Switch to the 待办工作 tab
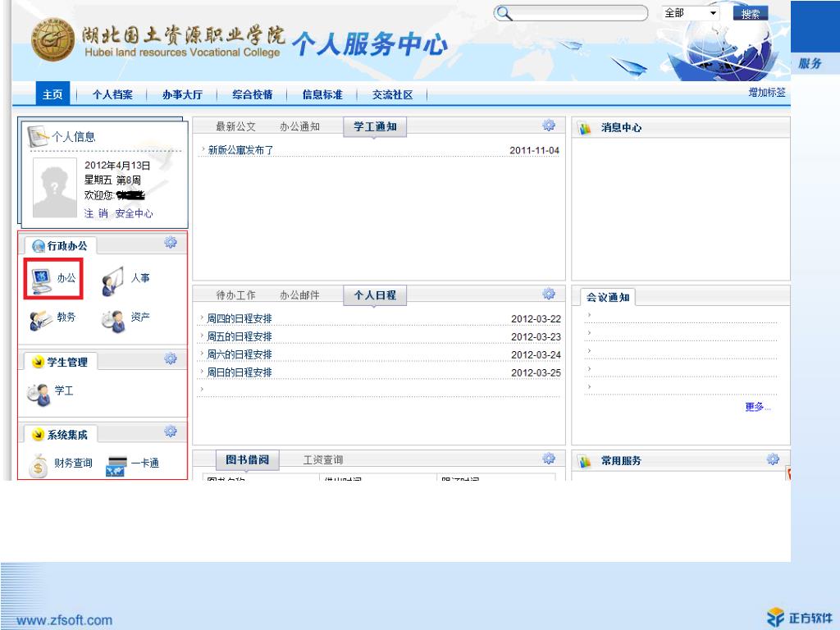 [x=235, y=295]
